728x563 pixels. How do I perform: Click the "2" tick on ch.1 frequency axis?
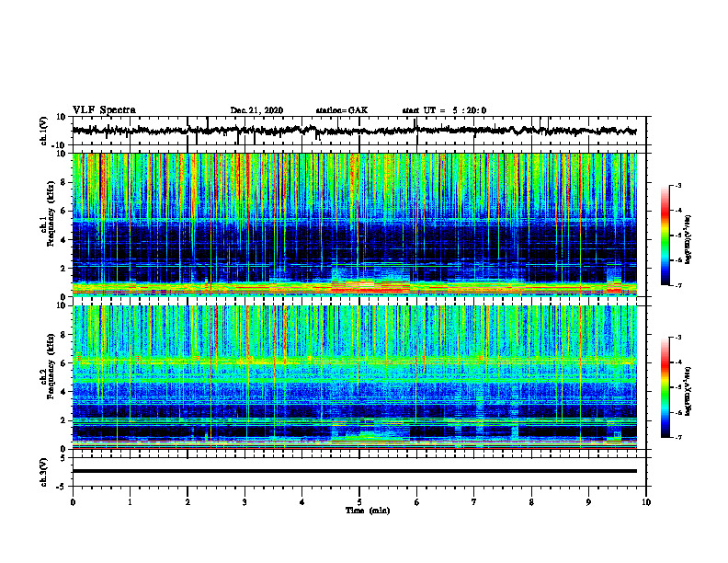pyautogui.click(x=63, y=269)
